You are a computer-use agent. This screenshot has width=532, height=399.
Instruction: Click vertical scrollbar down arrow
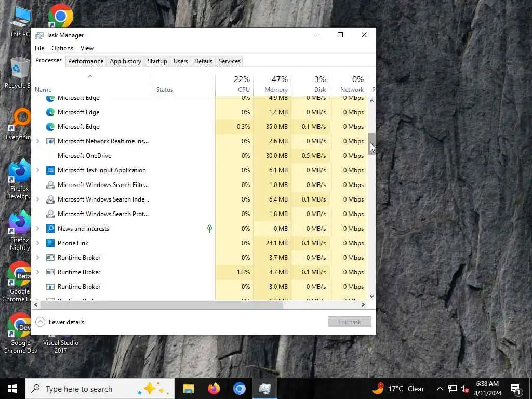[x=372, y=296]
